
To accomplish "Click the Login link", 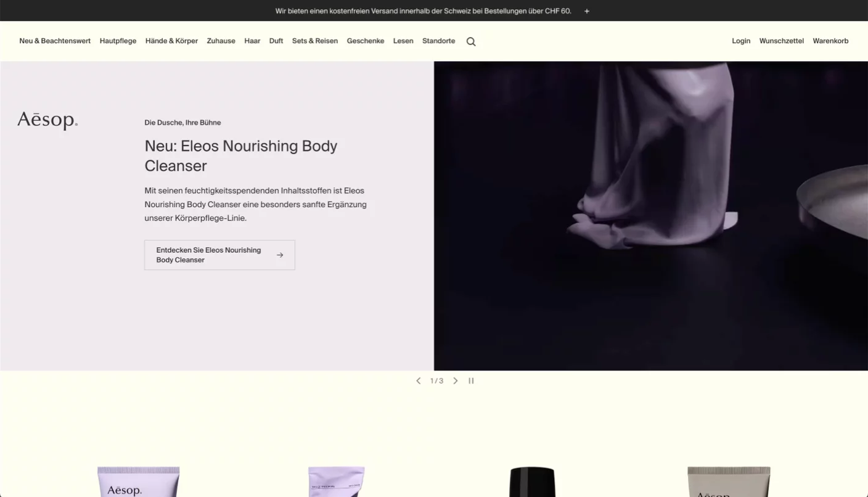I will click(741, 41).
